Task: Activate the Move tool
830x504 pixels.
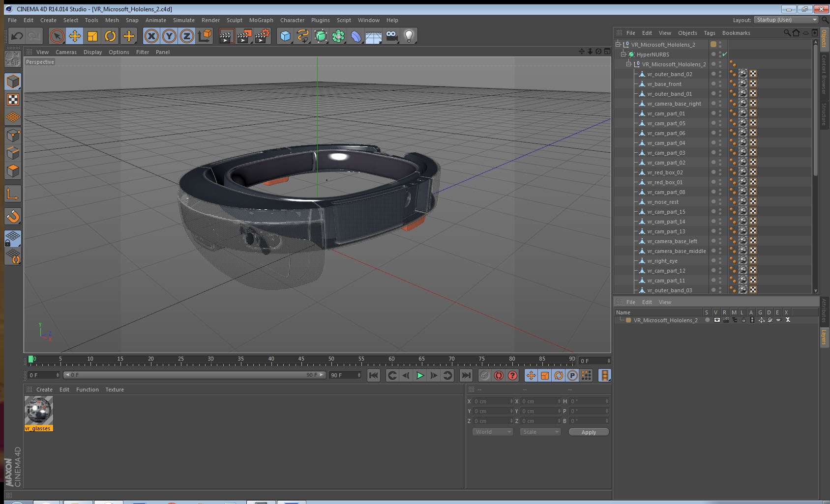Action: click(x=75, y=36)
